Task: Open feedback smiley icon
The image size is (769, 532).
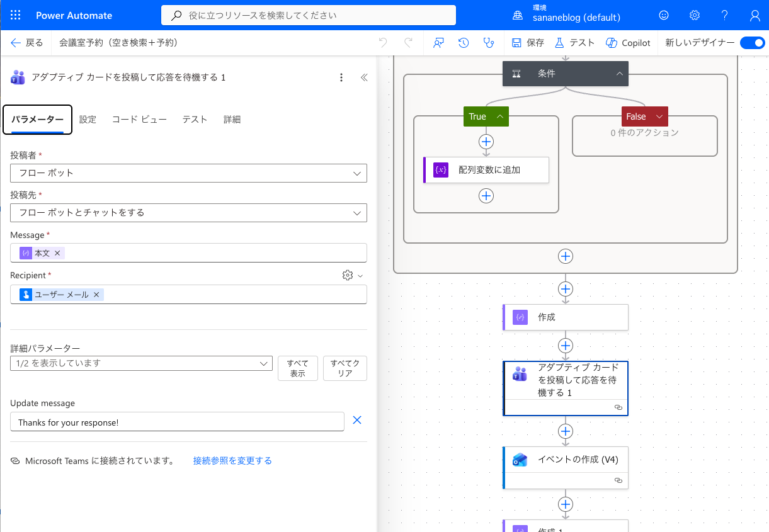Action: tap(664, 15)
